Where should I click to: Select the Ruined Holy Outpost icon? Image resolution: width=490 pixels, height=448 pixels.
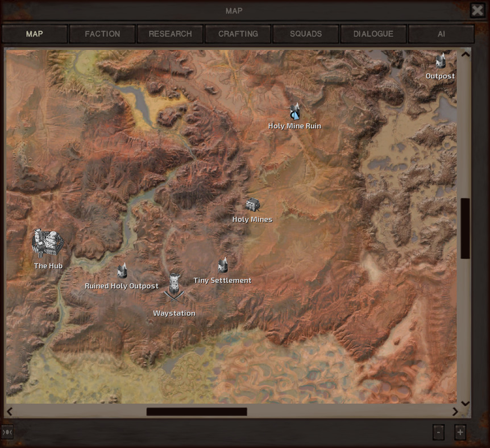(x=122, y=271)
